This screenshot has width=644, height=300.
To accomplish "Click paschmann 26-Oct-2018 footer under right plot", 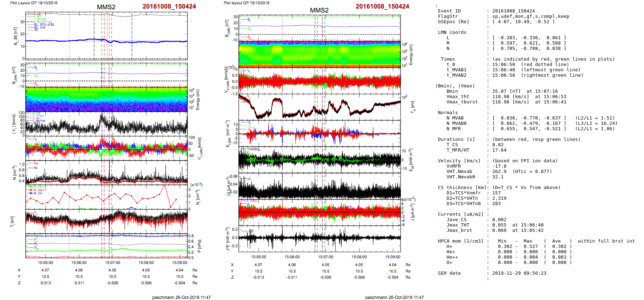I will coord(394,297).
